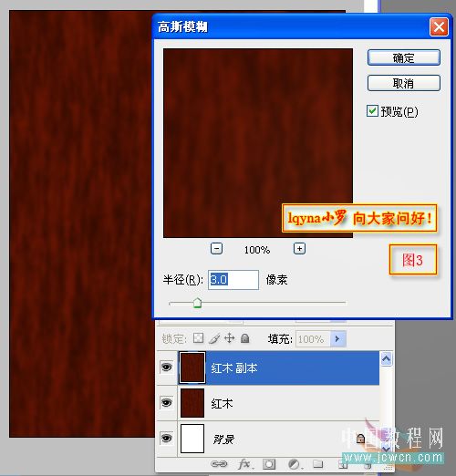Viewport: 456px width, 476px height.
Task: Select the 红木 副本 layer name
Action: [234, 368]
